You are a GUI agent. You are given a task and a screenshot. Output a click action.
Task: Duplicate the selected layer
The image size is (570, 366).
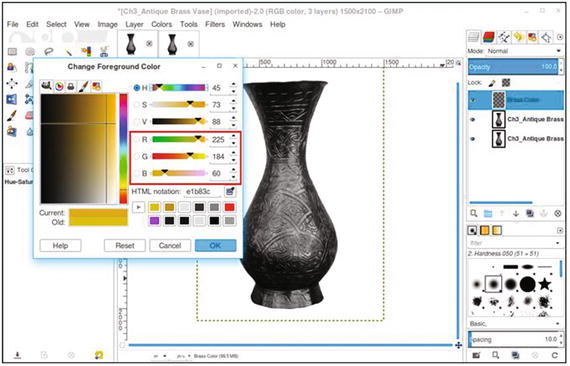coord(530,214)
